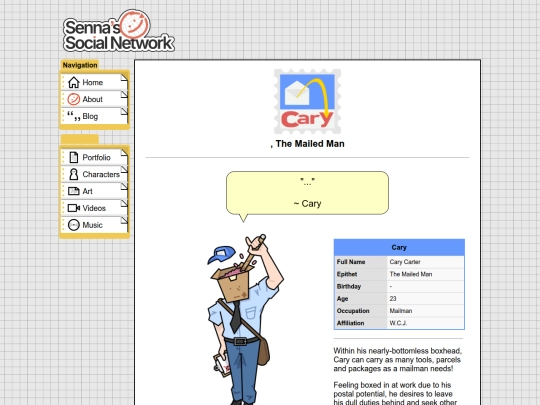Click the Birthday row label
The height and width of the screenshot is (405, 540).
349,286
